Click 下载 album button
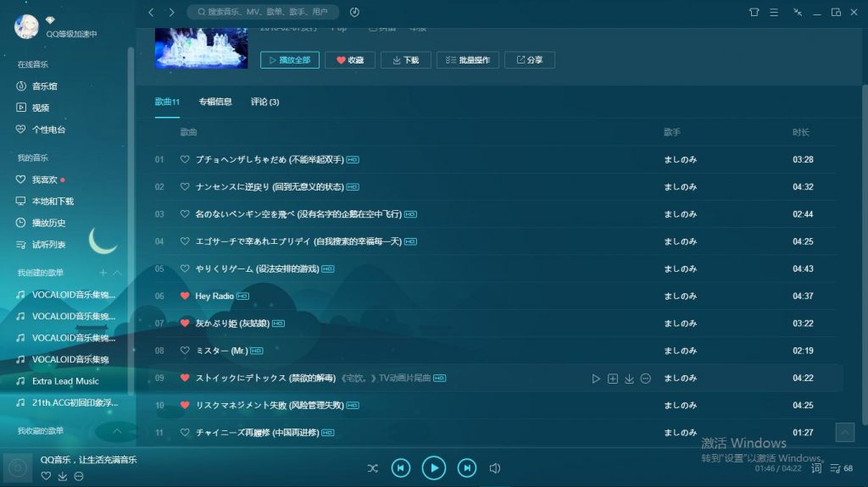The height and width of the screenshot is (487, 868). click(x=406, y=60)
